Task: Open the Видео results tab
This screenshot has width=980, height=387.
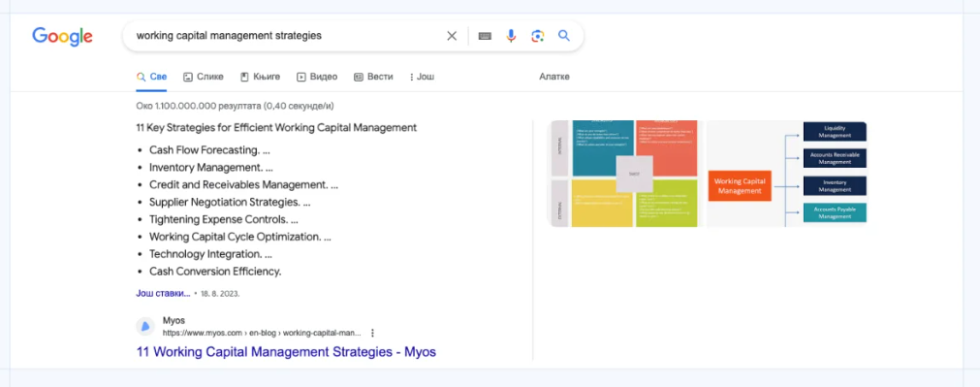Action: tap(317, 77)
